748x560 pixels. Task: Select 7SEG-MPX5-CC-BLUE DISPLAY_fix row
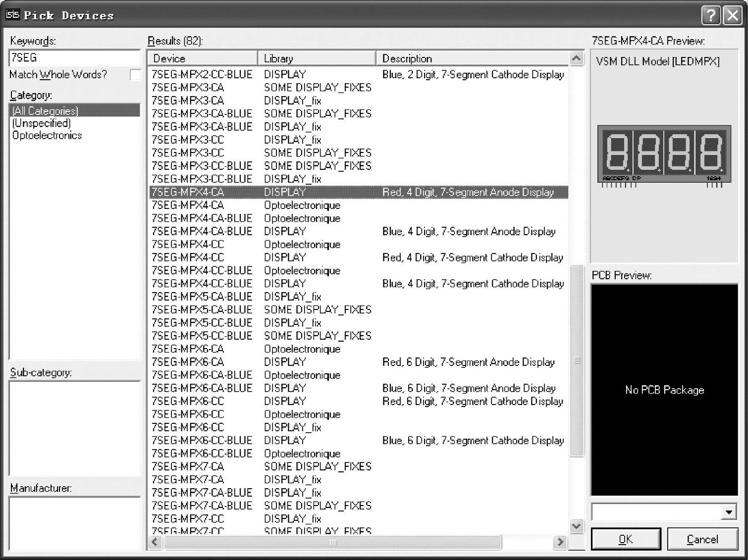pyautogui.click(x=359, y=323)
